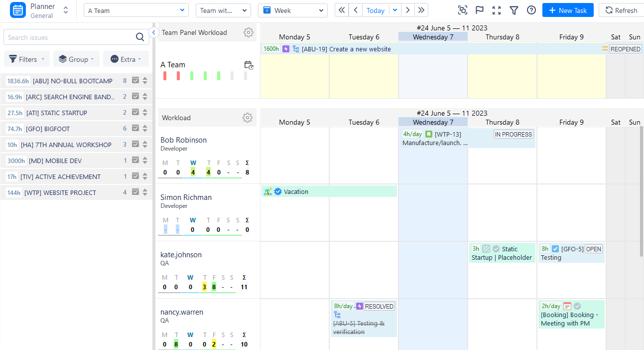Click the first red A Team capacity bar

click(165, 76)
